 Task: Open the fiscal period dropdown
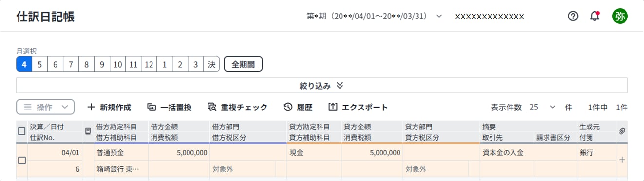click(x=374, y=16)
